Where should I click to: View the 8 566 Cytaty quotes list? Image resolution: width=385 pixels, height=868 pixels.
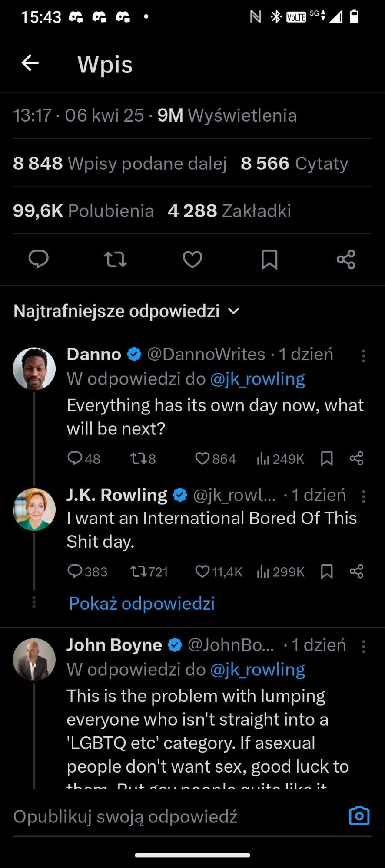point(294,164)
